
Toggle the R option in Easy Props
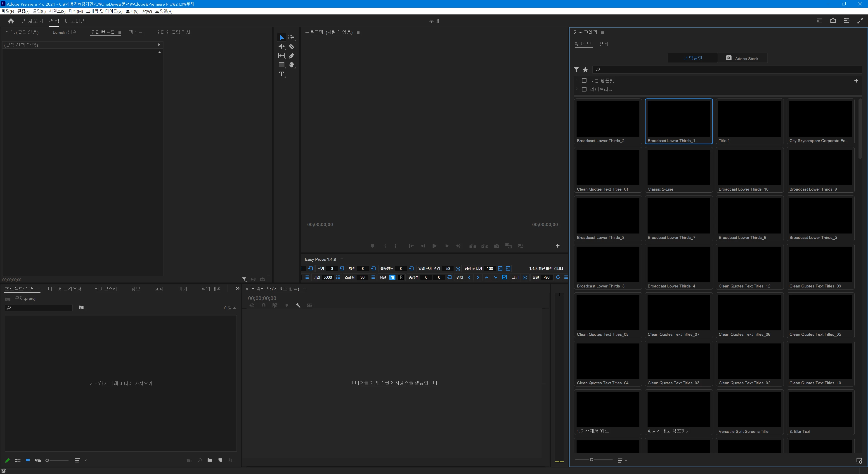click(x=401, y=277)
